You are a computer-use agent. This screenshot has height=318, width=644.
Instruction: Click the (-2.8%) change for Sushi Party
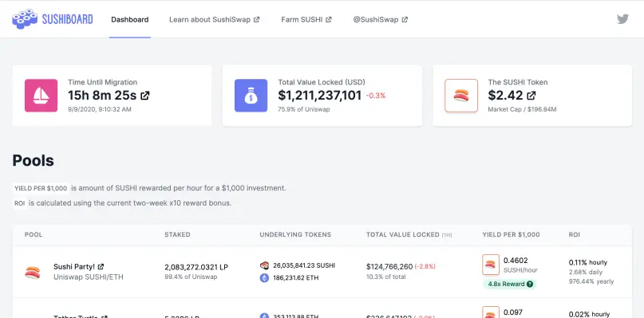tap(425, 267)
